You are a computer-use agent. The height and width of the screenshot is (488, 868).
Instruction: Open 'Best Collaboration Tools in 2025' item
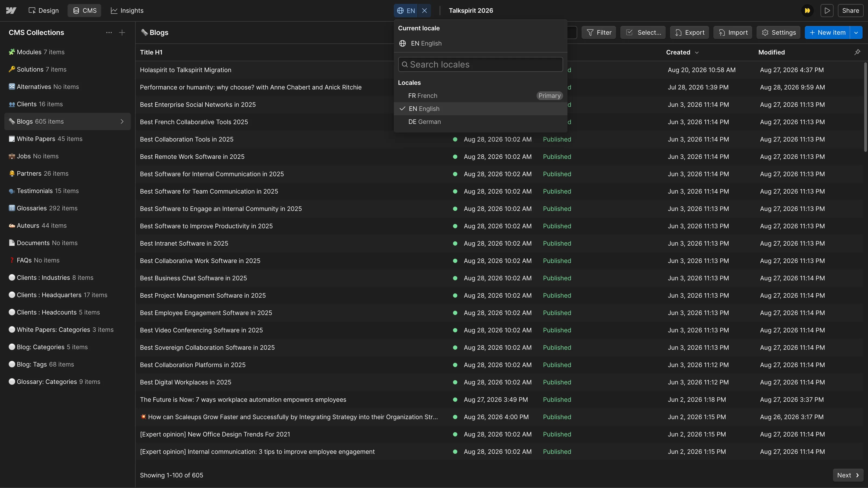click(187, 139)
